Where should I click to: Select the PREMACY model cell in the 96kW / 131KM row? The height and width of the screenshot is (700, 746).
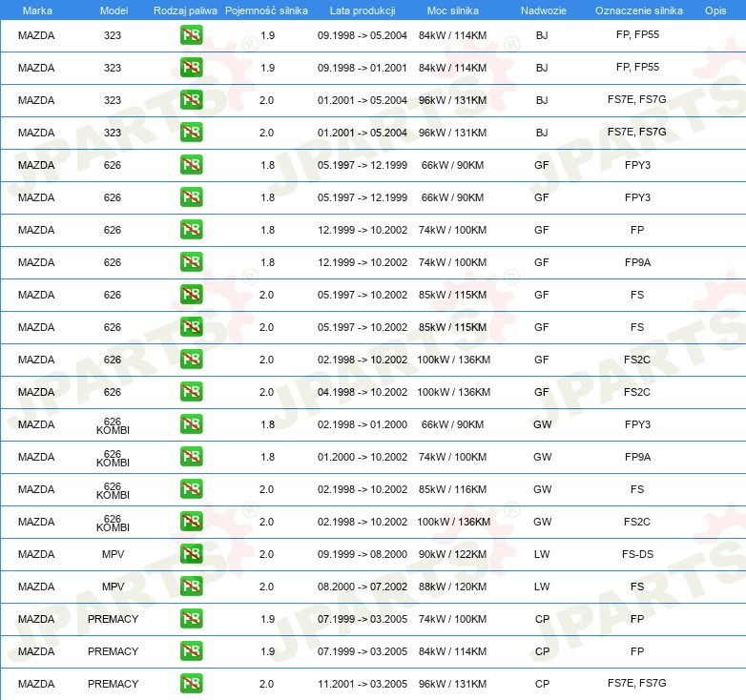tap(113, 684)
